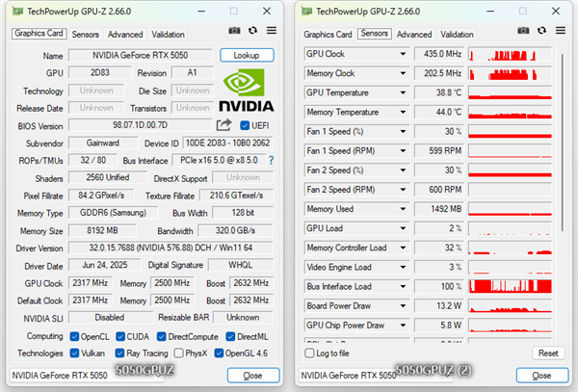Toggle the UEFI checkbox

(245, 125)
